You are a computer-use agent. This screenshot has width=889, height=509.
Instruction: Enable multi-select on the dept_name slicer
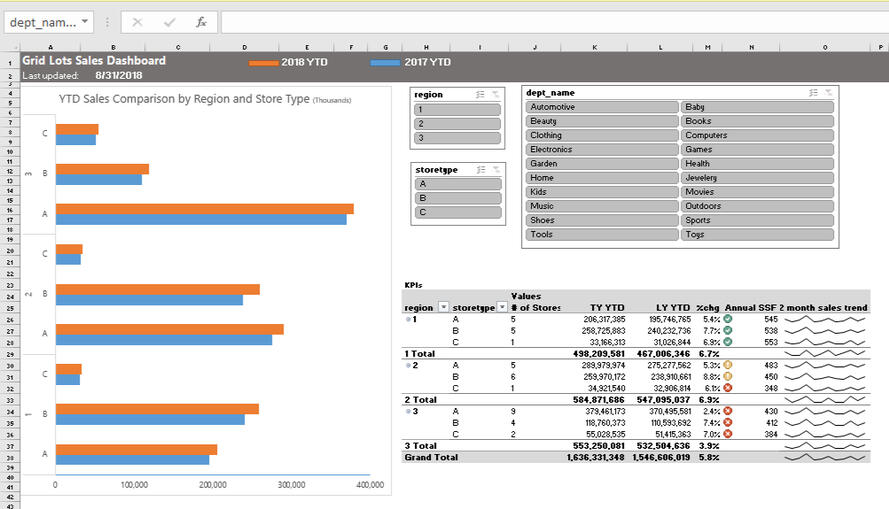[x=813, y=92]
